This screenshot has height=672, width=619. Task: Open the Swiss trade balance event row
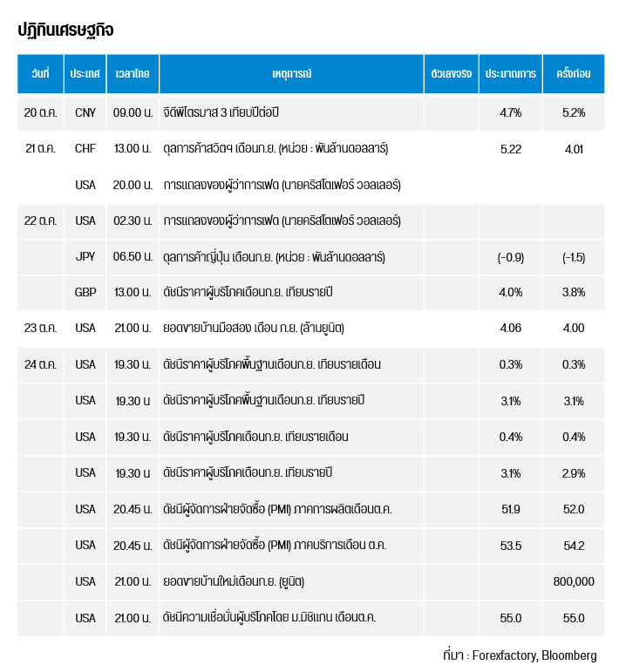[275, 149]
